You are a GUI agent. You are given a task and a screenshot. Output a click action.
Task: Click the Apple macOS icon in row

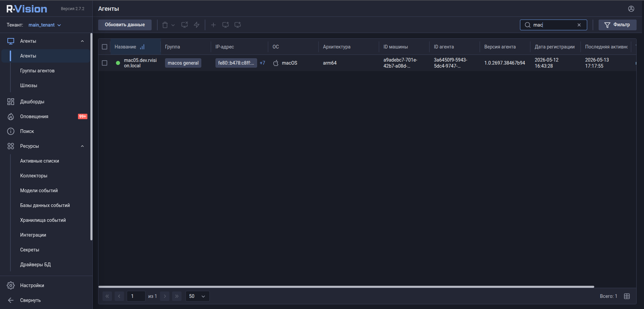click(276, 63)
